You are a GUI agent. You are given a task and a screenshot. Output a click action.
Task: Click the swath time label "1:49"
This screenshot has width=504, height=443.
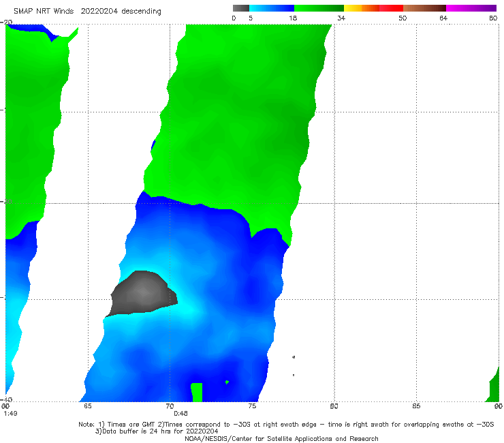coord(10,414)
